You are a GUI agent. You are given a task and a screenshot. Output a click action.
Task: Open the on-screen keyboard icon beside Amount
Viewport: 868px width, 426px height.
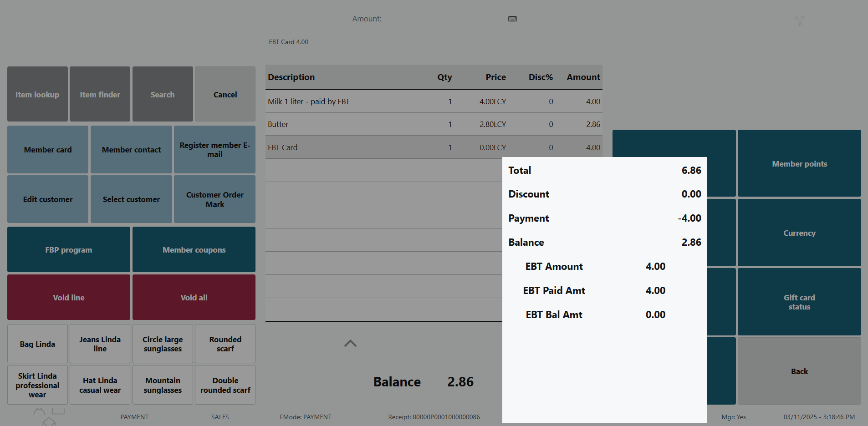512,19
